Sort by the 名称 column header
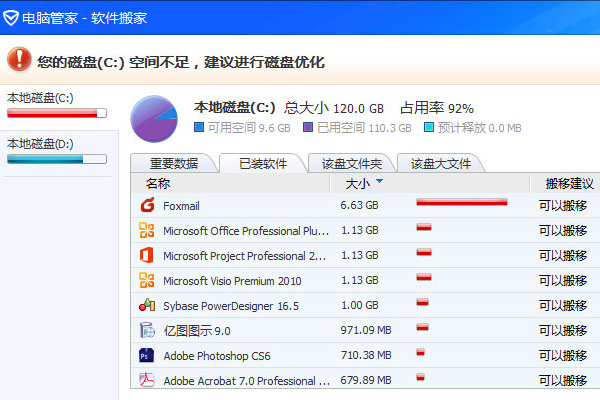The image size is (600, 400). pyautogui.click(x=157, y=183)
